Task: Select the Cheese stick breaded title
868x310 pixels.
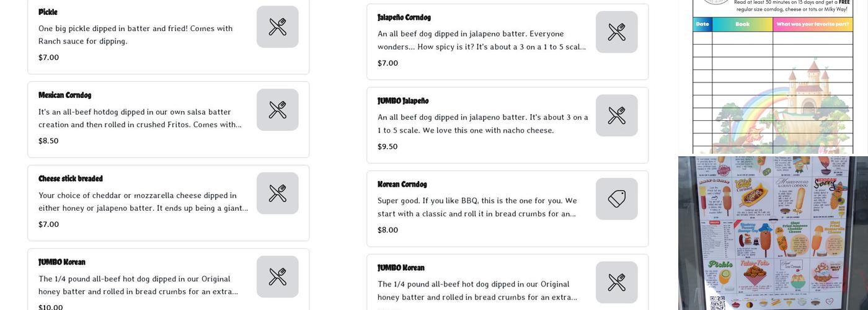Action: click(71, 179)
